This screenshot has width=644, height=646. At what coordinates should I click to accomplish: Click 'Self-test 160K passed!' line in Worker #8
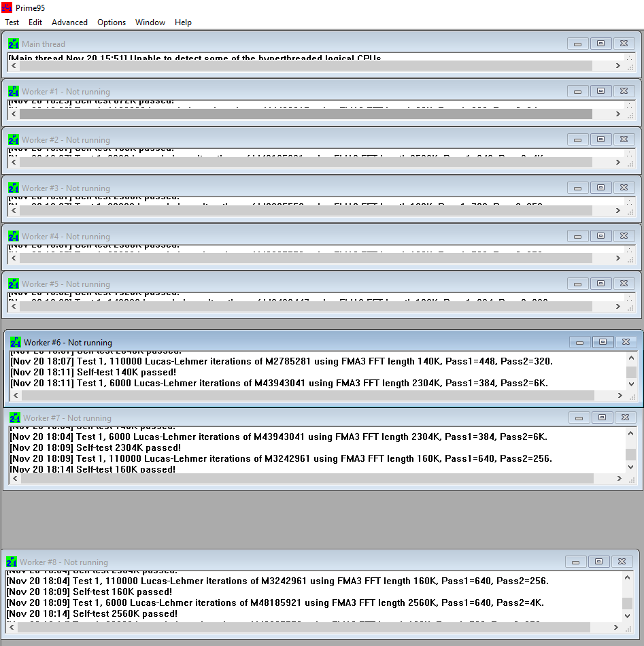point(89,592)
